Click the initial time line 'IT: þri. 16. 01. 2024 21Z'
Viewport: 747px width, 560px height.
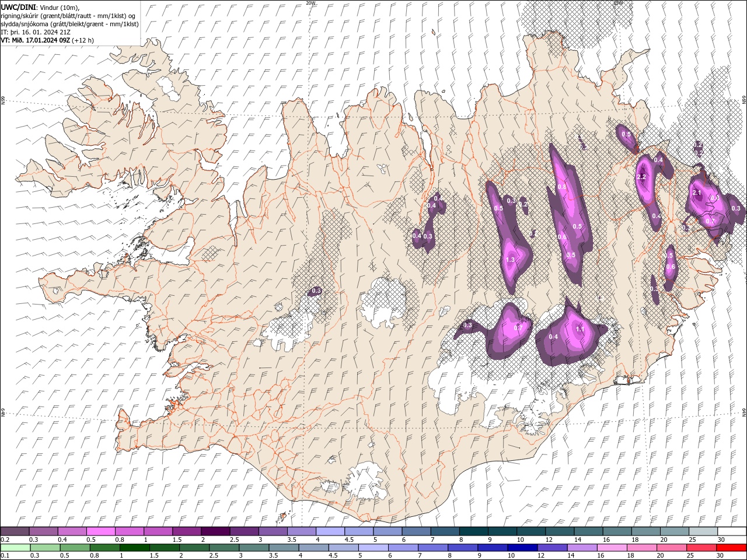pyautogui.click(x=36, y=32)
